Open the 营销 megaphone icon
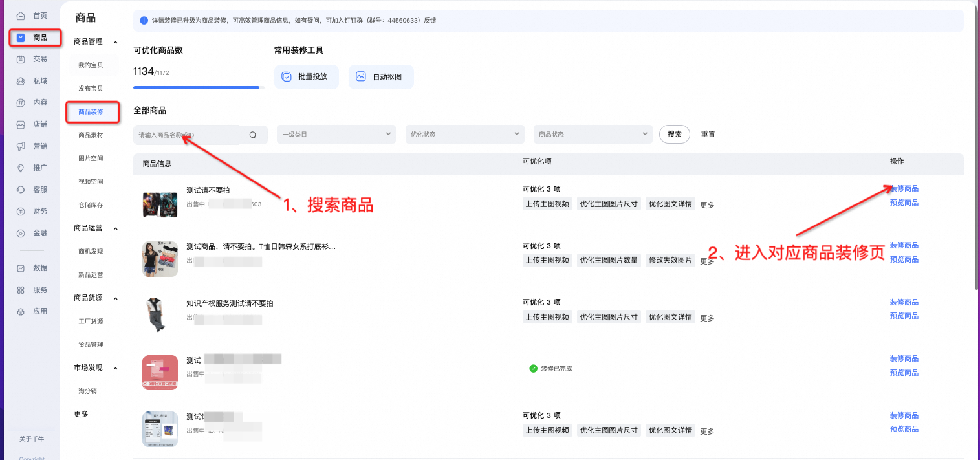This screenshot has width=980, height=460. coord(21,146)
